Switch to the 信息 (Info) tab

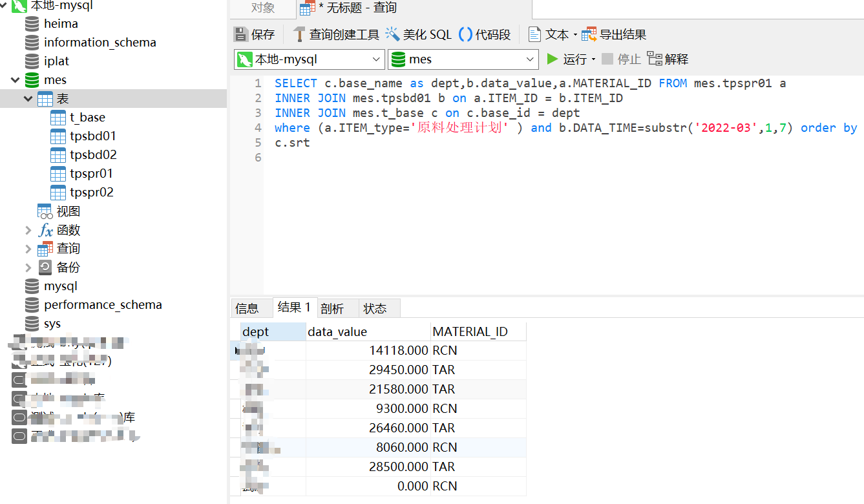247,308
